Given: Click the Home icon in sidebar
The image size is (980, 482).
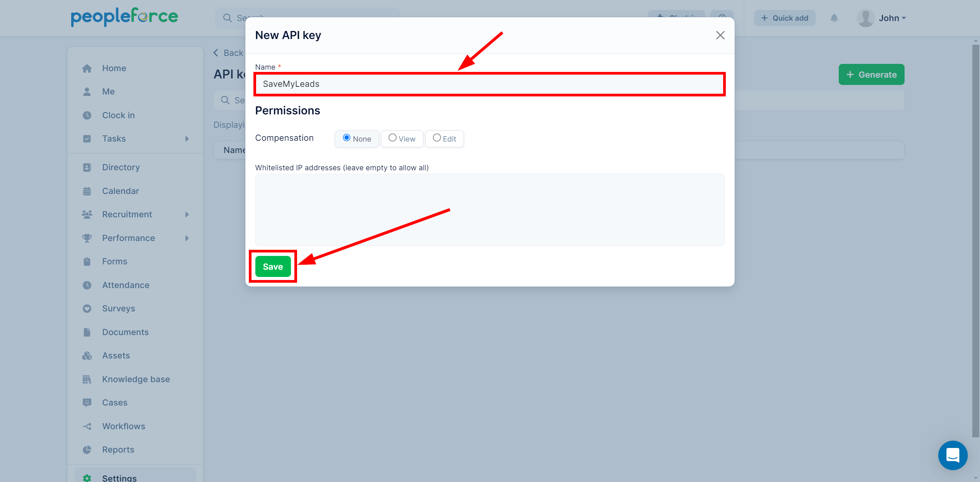Looking at the screenshot, I should point(87,67).
